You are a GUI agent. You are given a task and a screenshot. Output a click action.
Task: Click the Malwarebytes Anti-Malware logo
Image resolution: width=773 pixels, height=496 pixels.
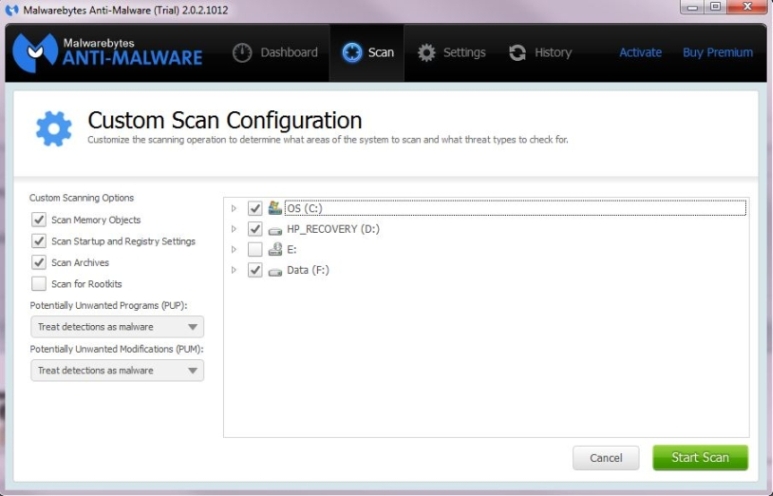pos(107,52)
